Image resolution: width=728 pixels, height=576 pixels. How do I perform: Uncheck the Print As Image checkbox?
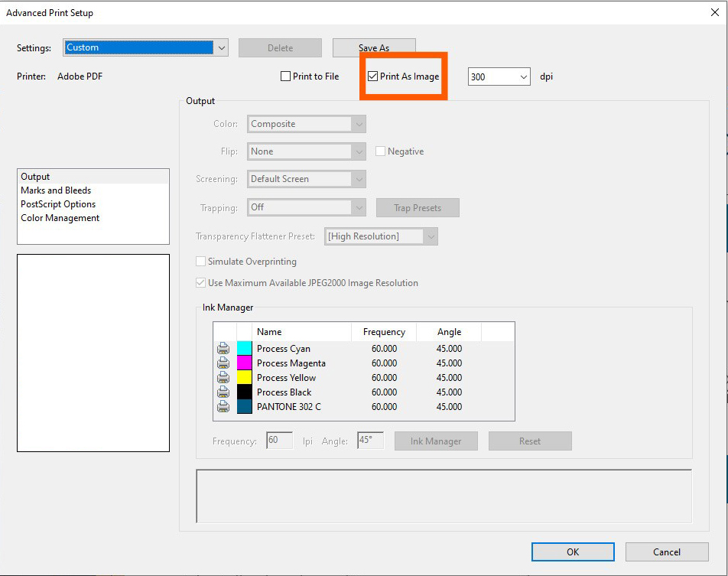(x=373, y=76)
